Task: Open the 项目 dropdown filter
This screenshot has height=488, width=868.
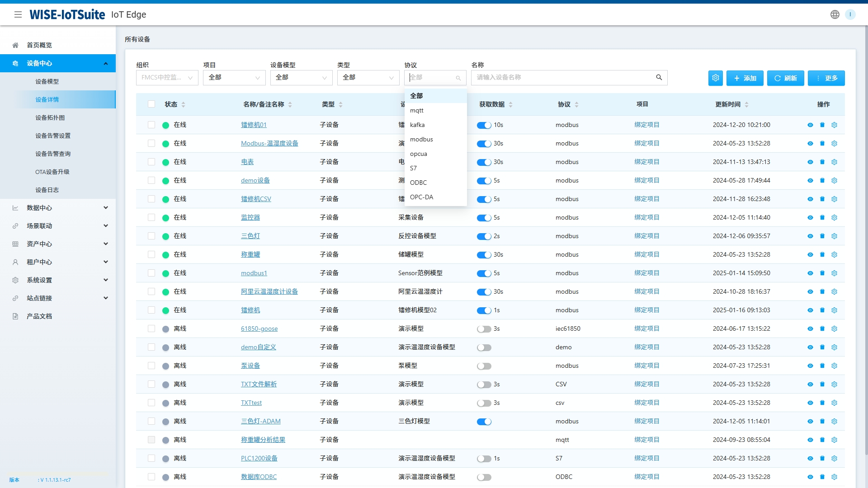Action: coord(234,78)
